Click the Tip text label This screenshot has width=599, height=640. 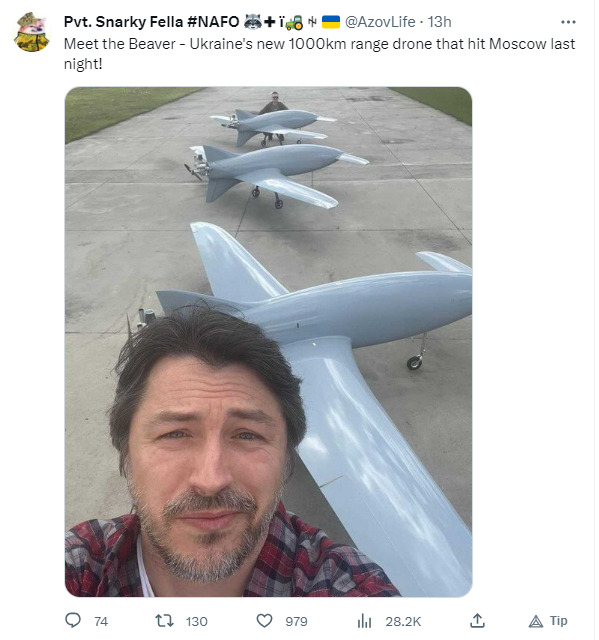(x=559, y=620)
